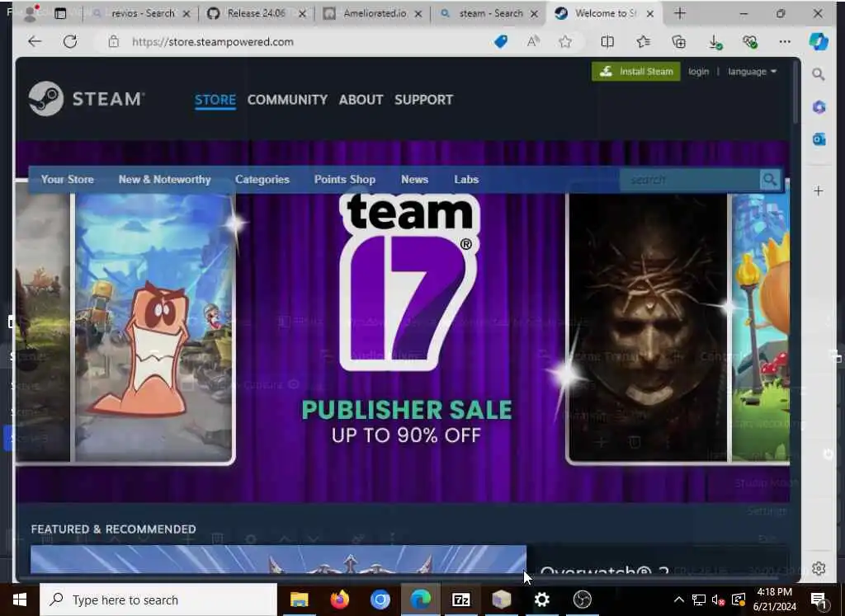Click the Steam search magnifier button
The image size is (845, 616).
[770, 179]
